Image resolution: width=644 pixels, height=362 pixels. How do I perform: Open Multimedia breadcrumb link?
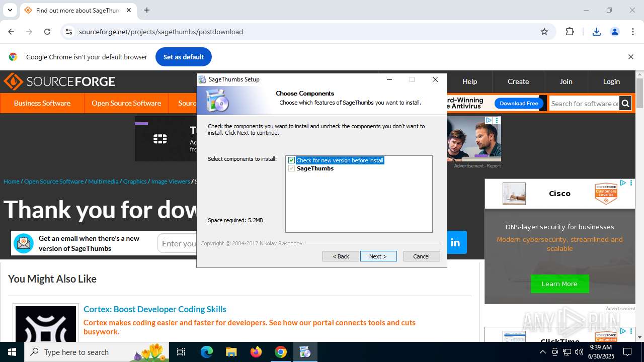point(103,182)
